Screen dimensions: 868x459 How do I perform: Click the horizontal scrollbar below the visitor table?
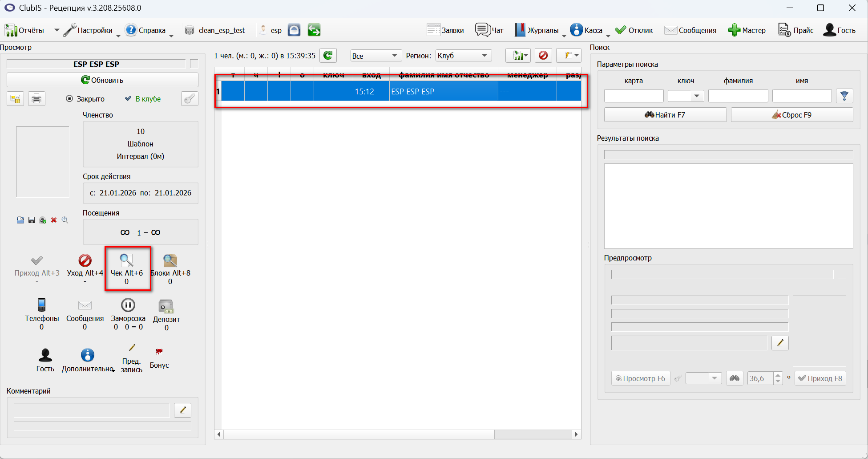[398, 434]
